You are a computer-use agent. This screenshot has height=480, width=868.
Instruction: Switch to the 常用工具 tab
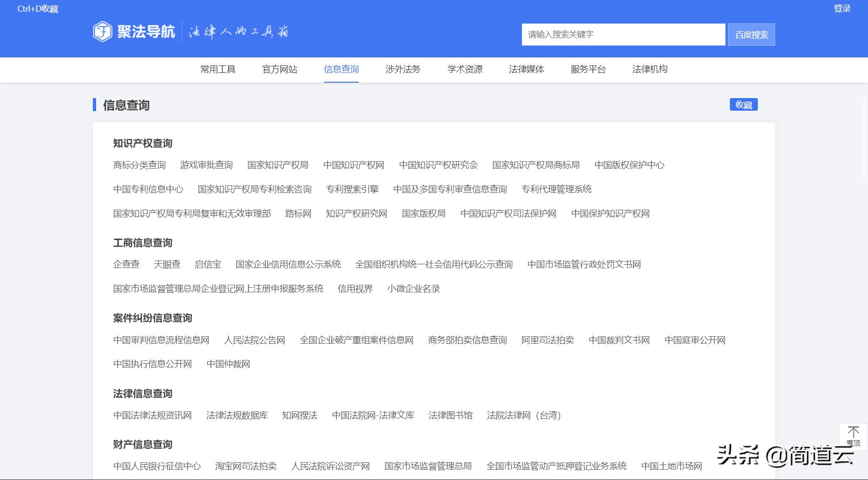(217, 70)
